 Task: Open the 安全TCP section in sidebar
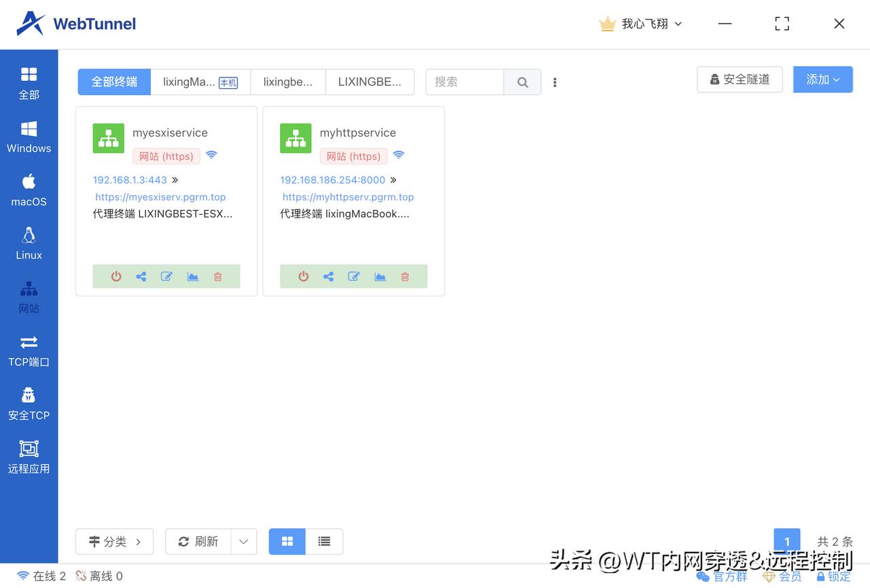point(29,404)
